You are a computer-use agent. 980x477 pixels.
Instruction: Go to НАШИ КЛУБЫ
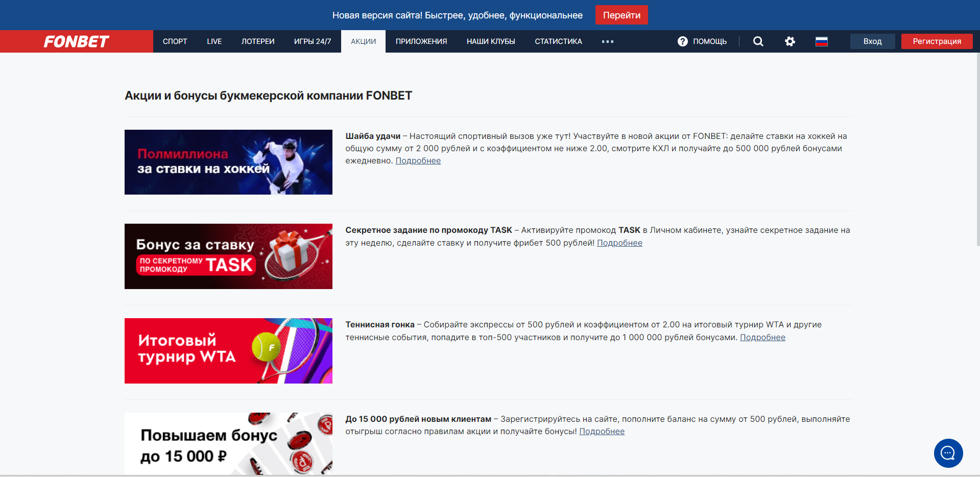[491, 41]
